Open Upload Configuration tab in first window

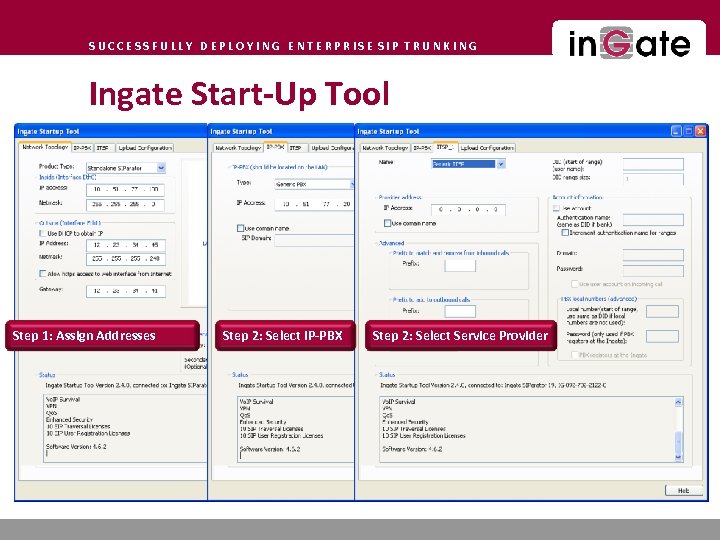point(145,148)
